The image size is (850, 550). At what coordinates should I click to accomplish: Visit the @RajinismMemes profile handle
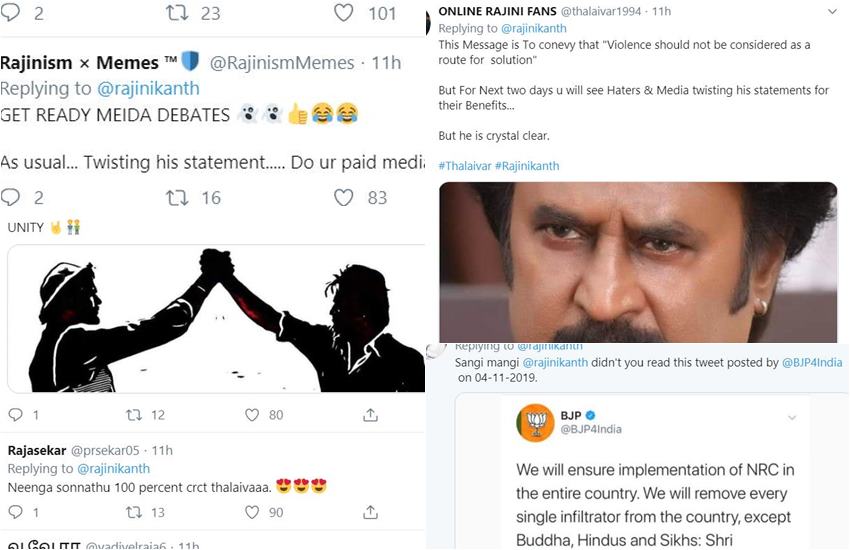(282, 63)
